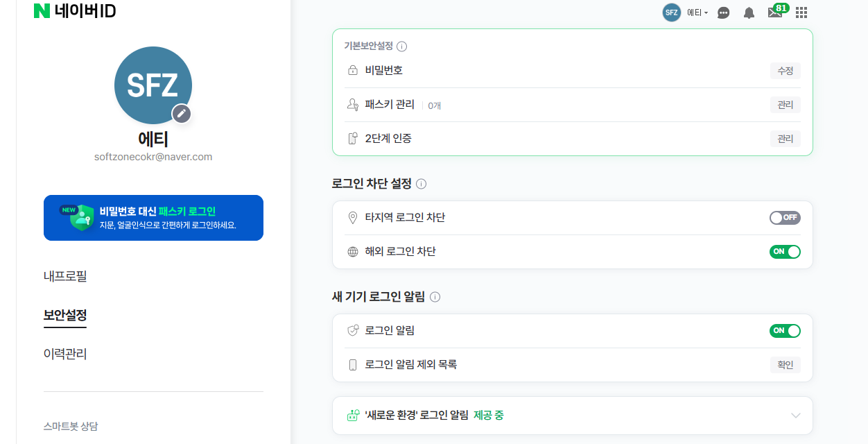Open the notifications bell icon

pyautogui.click(x=749, y=12)
